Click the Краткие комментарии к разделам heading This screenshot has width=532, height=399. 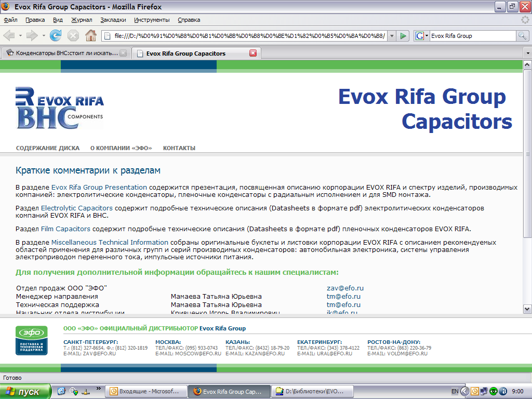point(88,170)
